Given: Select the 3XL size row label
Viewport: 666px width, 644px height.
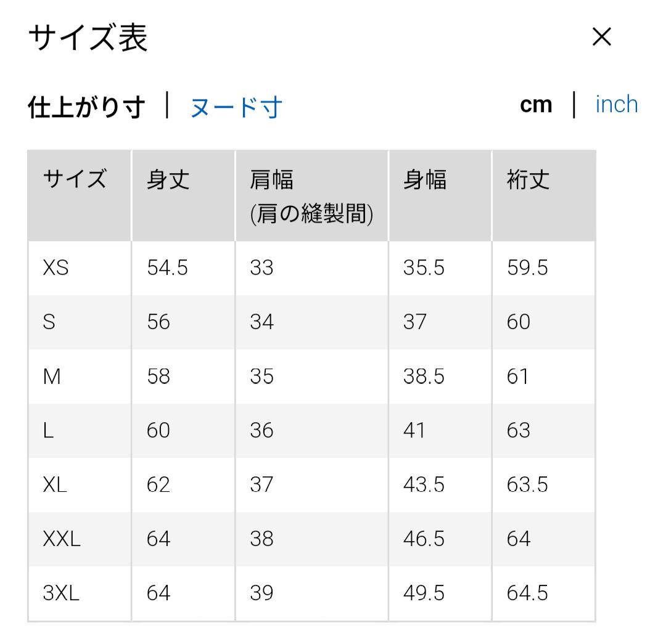Looking at the screenshot, I should (61, 593).
